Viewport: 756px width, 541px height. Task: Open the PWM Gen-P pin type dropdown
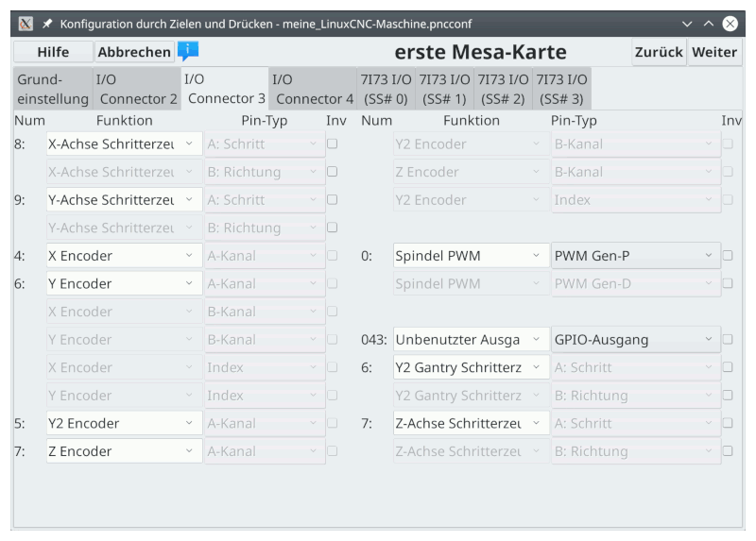(636, 256)
